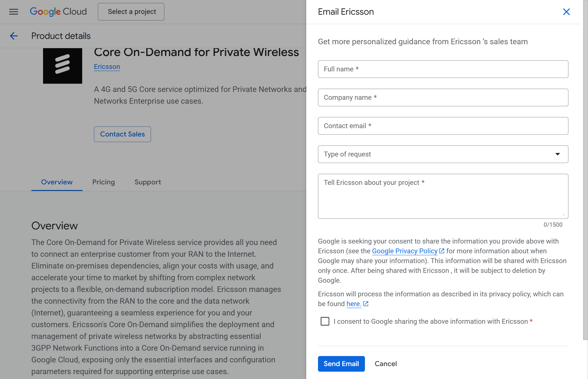Screen dimensions: 588x379
Task: Click the Google Cloud logo
Action: click(58, 11)
